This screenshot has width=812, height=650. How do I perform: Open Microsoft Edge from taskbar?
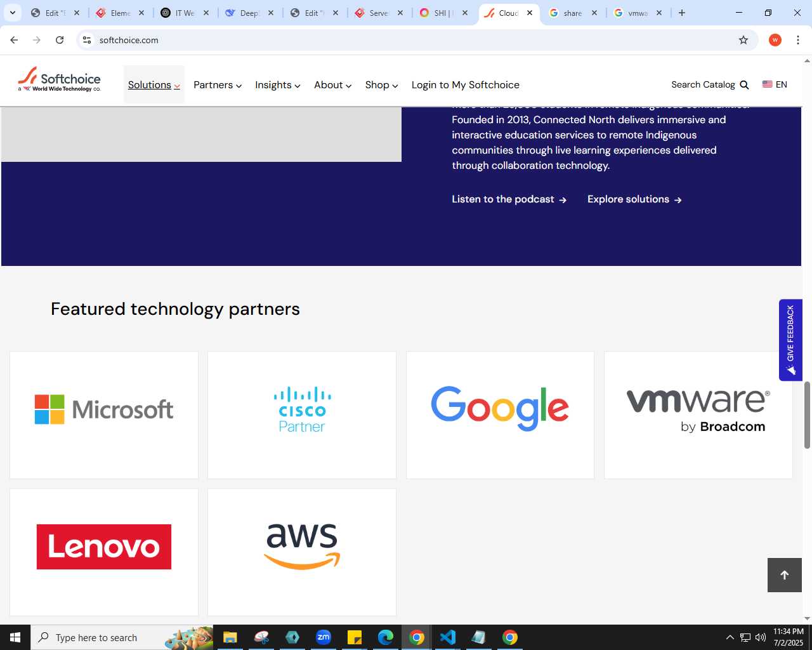click(x=386, y=637)
